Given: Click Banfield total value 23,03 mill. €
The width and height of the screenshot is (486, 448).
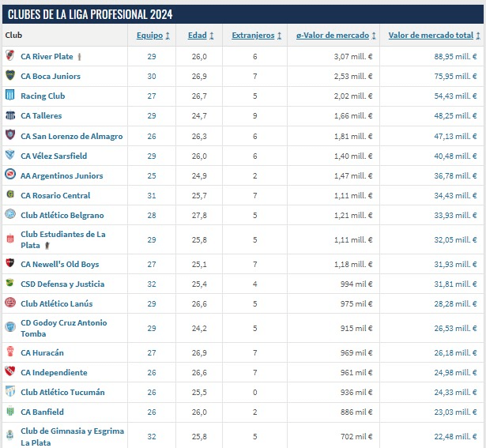Looking at the screenshot, I should [x=455, y=412].
